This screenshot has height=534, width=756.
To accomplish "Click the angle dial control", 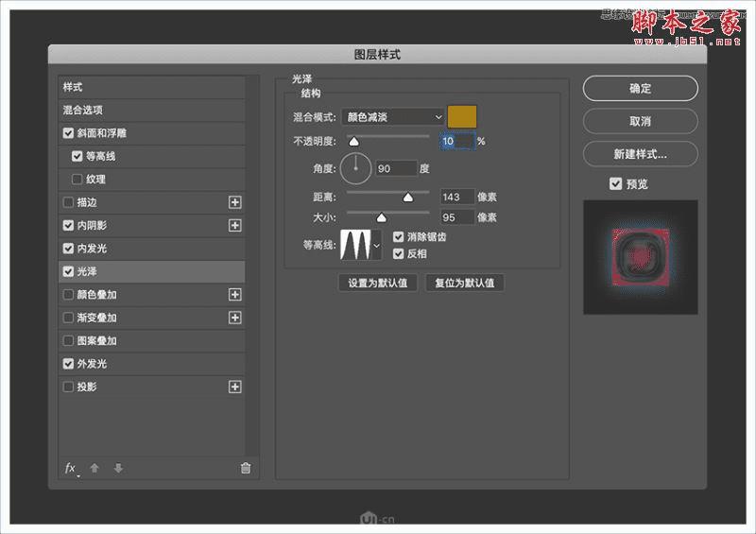I will coord(356,168).
